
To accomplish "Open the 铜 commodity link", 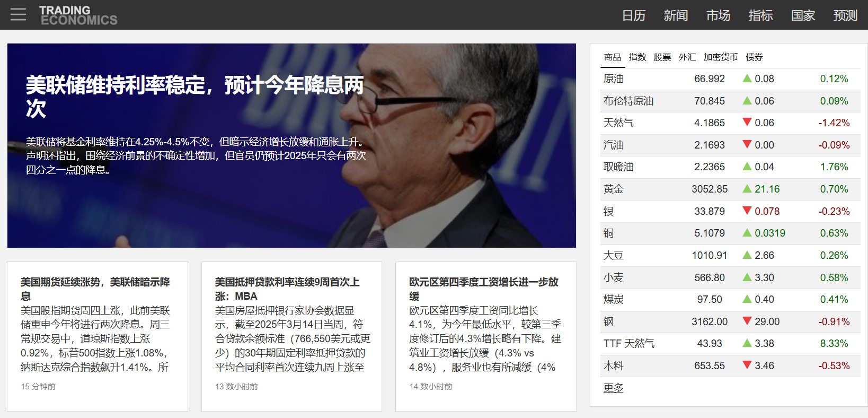I will (x=608, y=233).
